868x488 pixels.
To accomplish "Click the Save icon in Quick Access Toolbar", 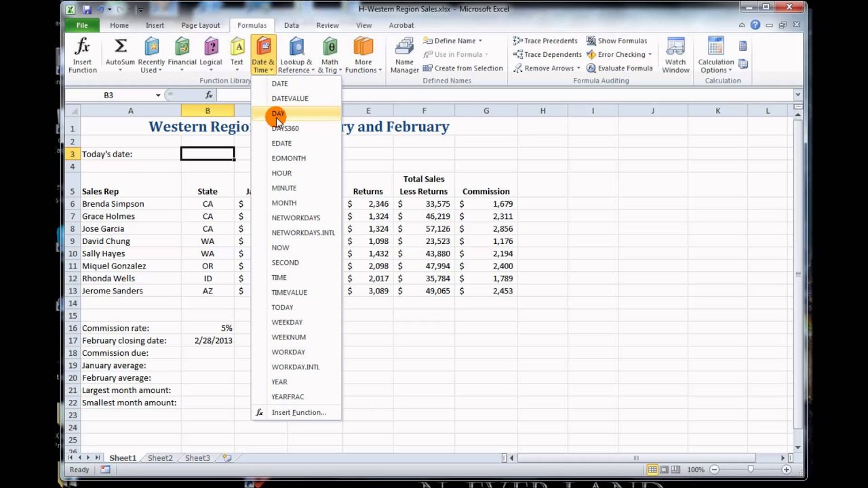I will coord(87,9).
